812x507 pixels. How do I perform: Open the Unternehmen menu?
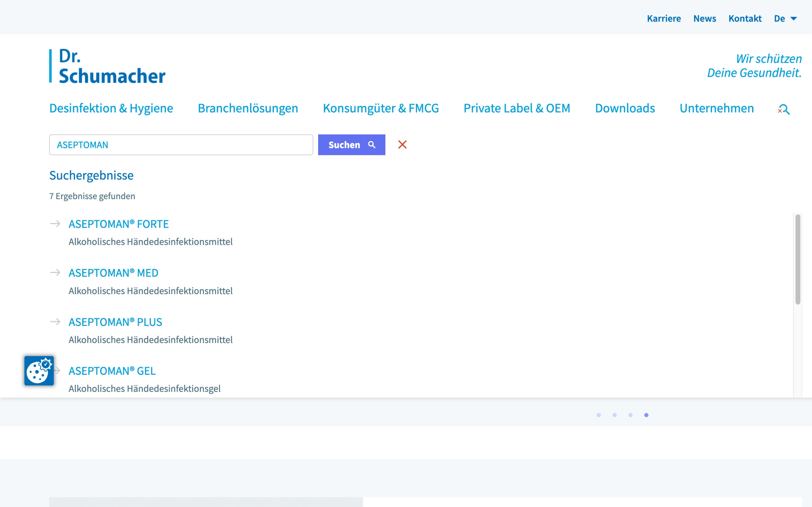717,108
